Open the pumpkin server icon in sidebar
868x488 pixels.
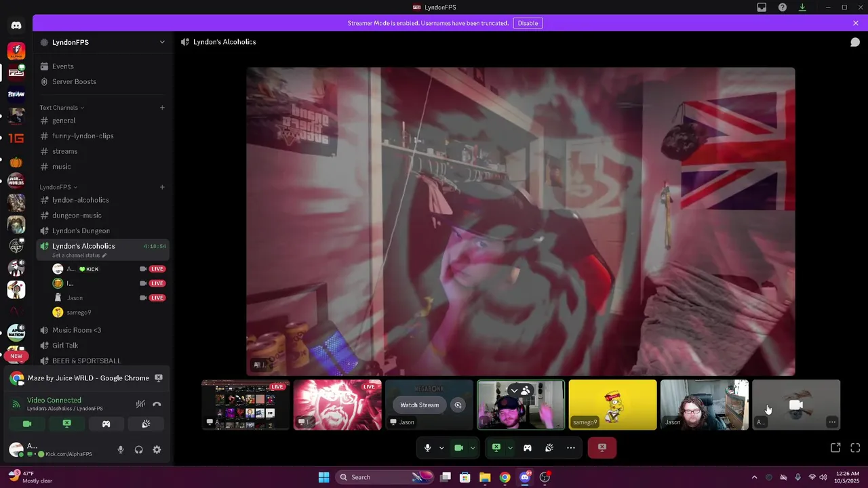pos(16,163)
